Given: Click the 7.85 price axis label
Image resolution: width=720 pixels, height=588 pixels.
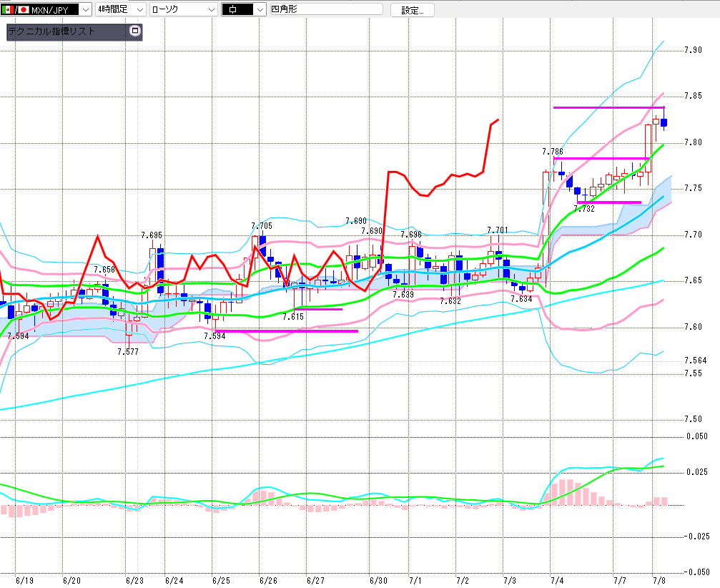Looking at the screenshot, I should [693, 96].
